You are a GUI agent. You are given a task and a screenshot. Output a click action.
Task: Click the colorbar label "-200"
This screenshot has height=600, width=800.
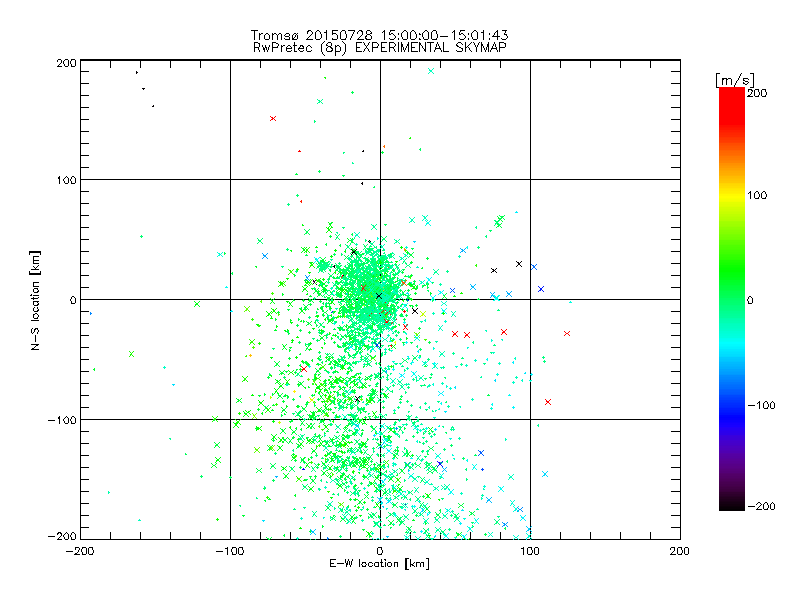pyautogui.click(x=761, y=506)
